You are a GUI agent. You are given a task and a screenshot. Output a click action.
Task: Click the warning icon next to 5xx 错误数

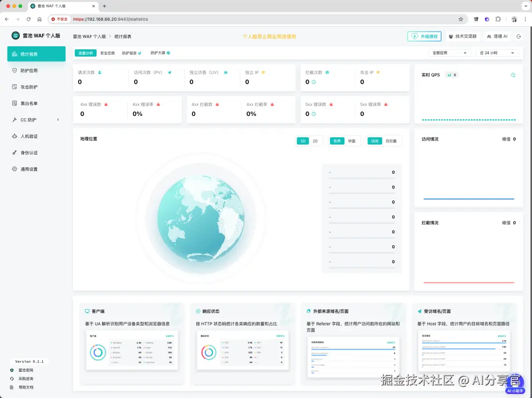[x=331, y=104]
